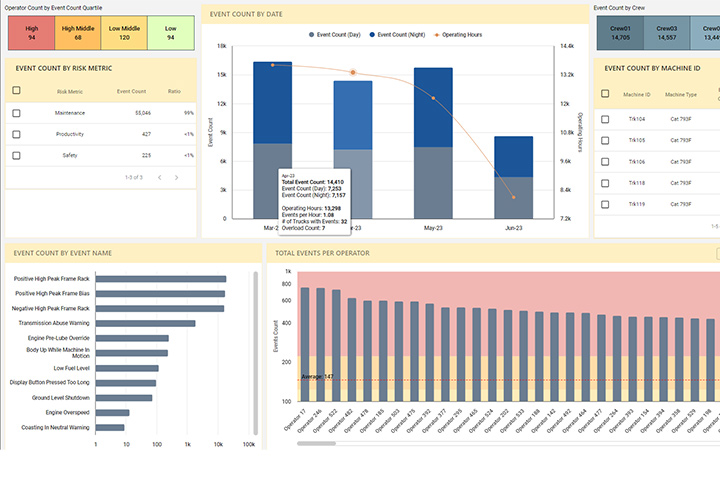Check the Maintenance risk metric checkbox
The width and height of the screenshot is (720, 480).
[16, 113]
